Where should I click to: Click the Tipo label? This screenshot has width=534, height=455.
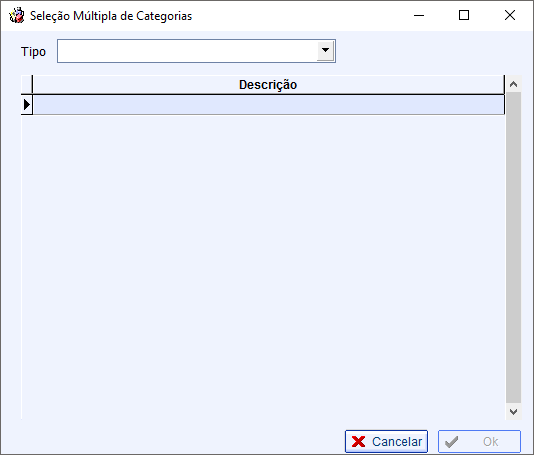click(33, 51)
